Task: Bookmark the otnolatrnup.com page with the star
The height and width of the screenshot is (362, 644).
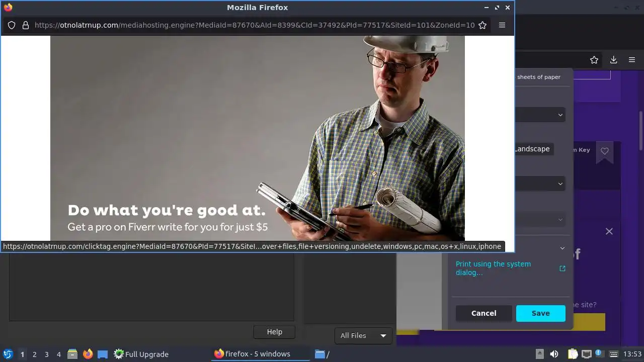Action: click(x=482, y=25)
